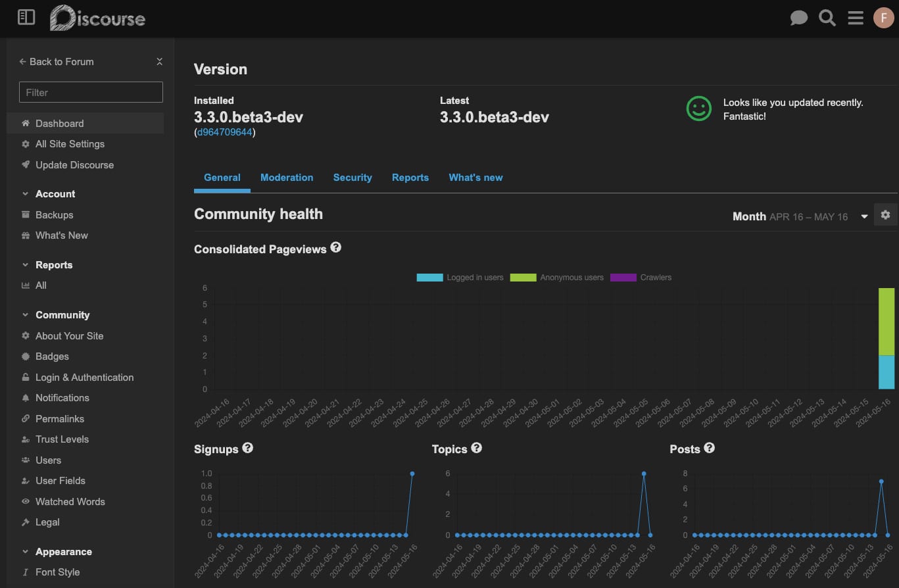The width and height of the screenshot is (899, 588).
Task: Open the Month period dropdown
Action: tap(800, 216)
